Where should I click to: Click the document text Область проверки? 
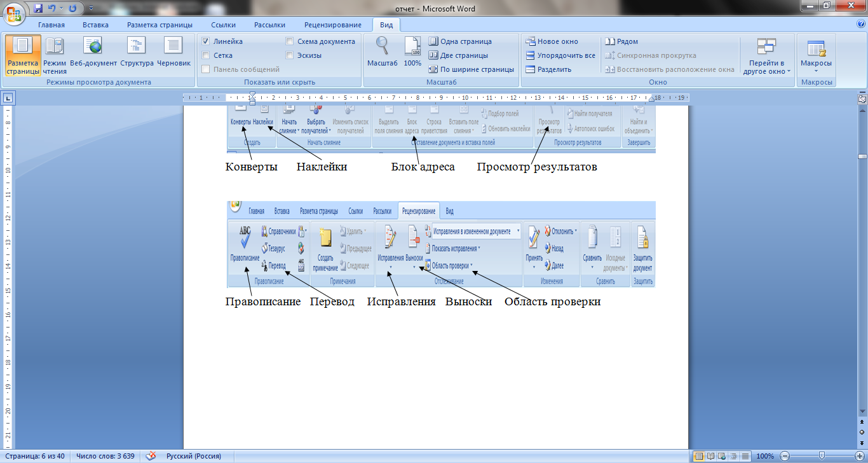552,301
